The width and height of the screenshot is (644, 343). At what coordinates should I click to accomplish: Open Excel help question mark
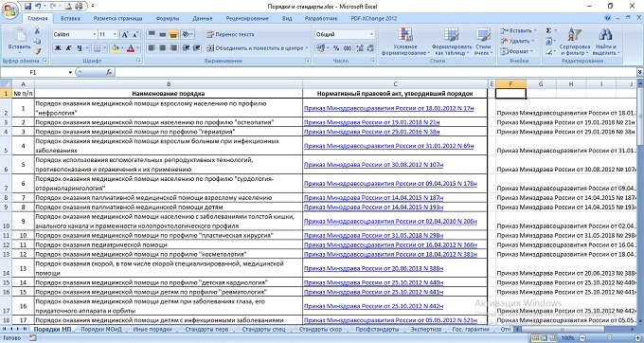pyautogui.click(x=608, y=19)
